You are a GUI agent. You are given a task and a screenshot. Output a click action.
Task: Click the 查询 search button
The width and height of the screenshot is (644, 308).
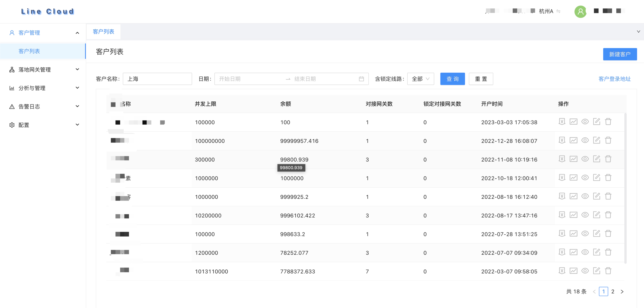[x=453, y=79]
